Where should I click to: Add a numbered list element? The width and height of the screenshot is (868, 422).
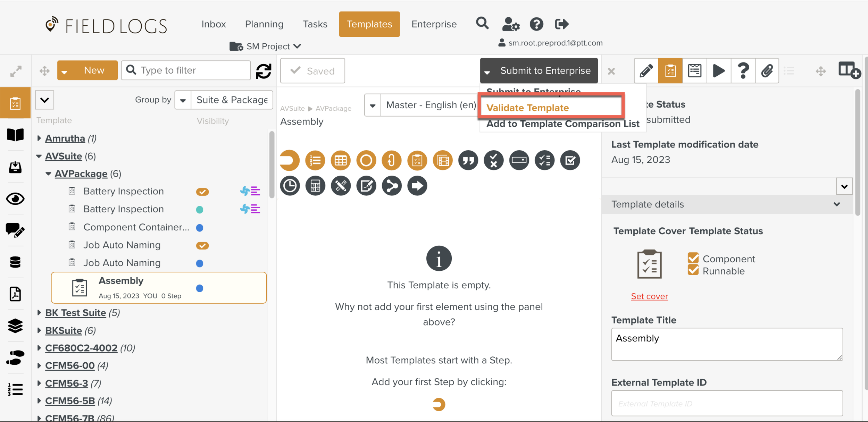point(315,160)
